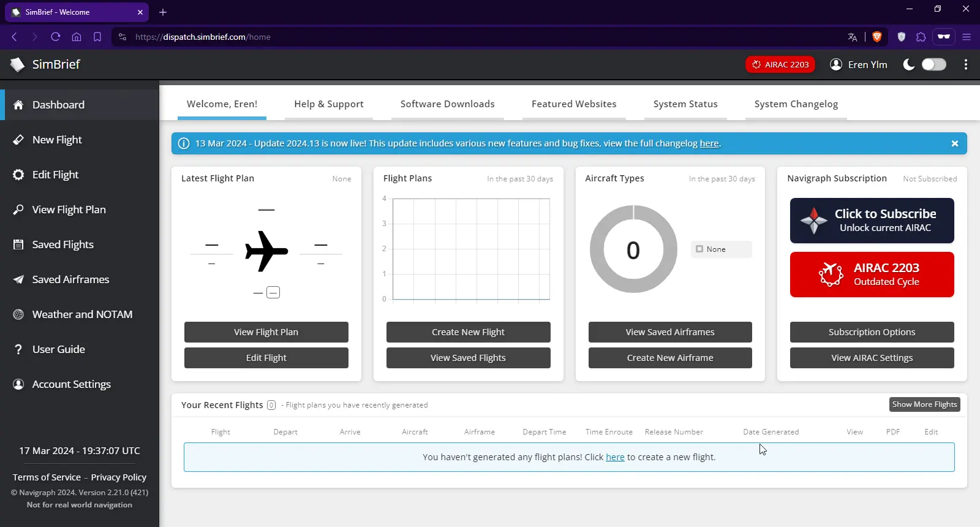Click the moon icon in the header
Screen dimensions: 980x527
[x=909, y=64]
